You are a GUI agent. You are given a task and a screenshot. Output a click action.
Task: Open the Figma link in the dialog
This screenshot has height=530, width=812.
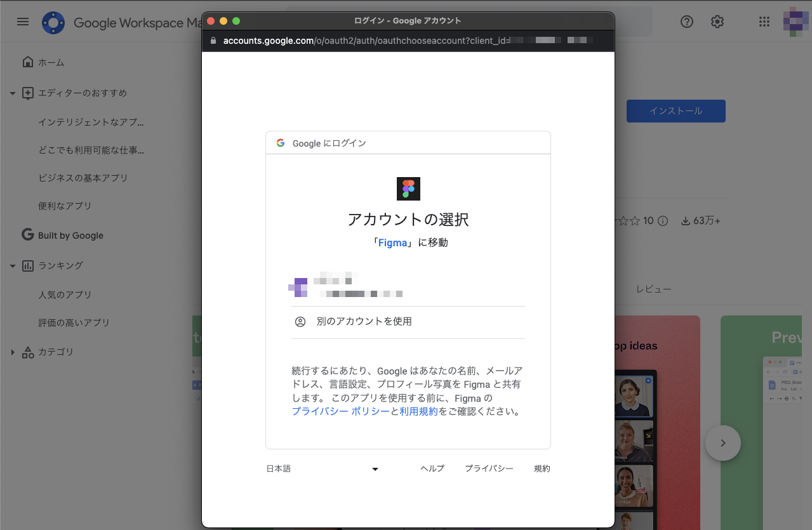pyautogui.click(x=393, y=242)
